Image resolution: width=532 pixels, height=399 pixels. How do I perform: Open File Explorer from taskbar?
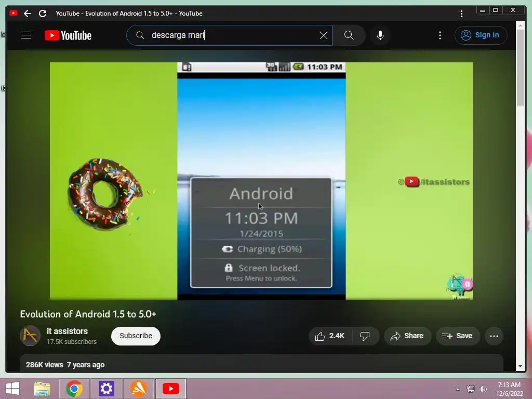tap(42, 389)
